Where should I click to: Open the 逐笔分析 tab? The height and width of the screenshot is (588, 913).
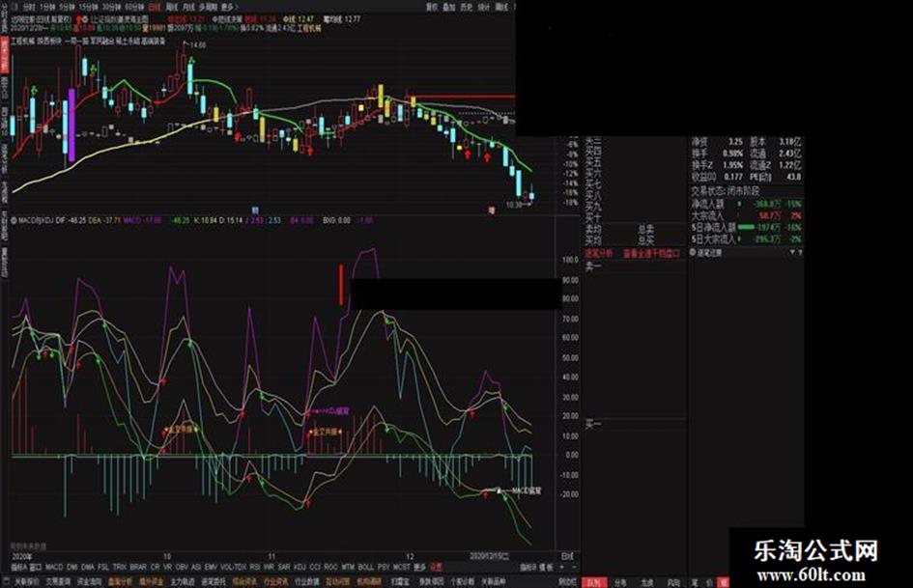point(599,254)
